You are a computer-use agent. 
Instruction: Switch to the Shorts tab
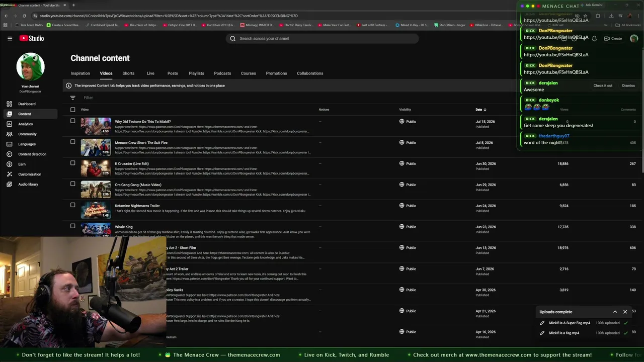click(x=128, y=73)
